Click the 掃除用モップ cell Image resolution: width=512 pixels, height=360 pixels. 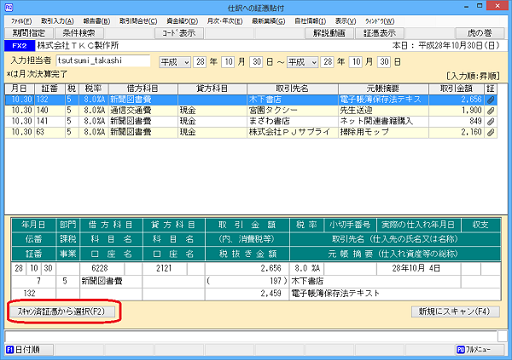point(383,132)
